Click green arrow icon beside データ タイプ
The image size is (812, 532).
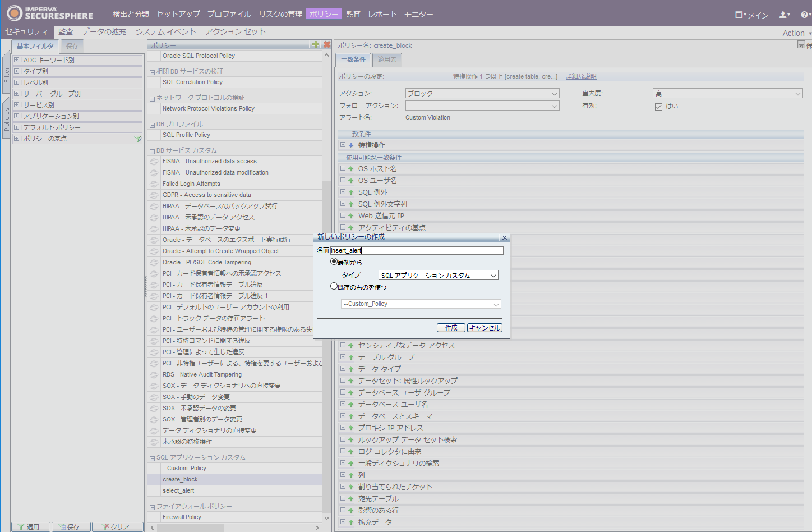[x=351, y=369]
